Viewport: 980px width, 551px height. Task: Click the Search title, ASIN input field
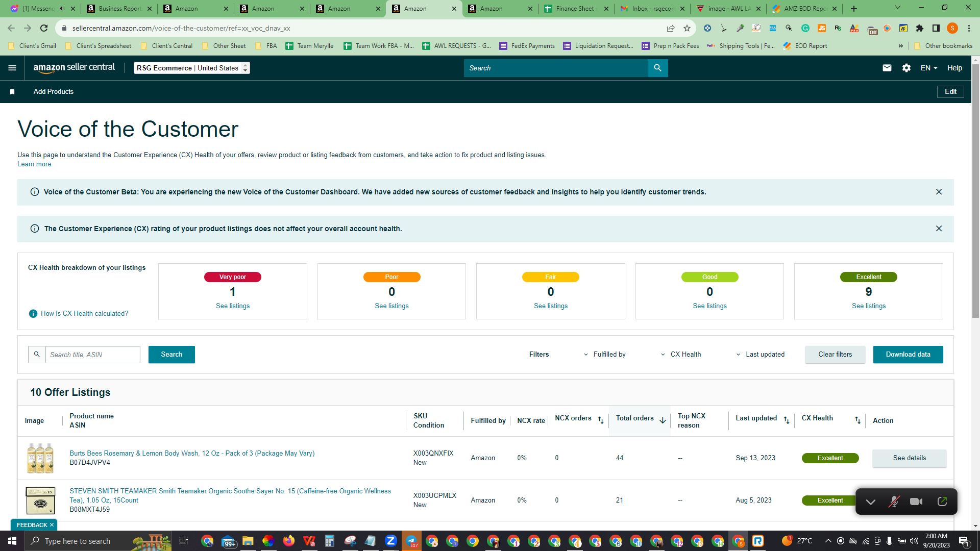[x=93, y=355]
